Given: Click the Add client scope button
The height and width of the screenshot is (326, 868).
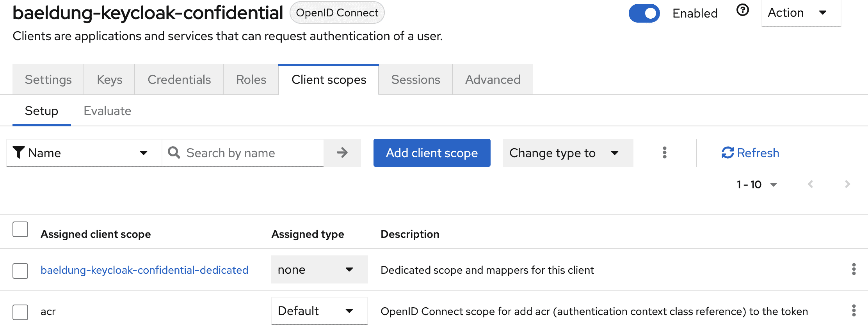Looking at the screenshot, I should click(x=432, y=153).
